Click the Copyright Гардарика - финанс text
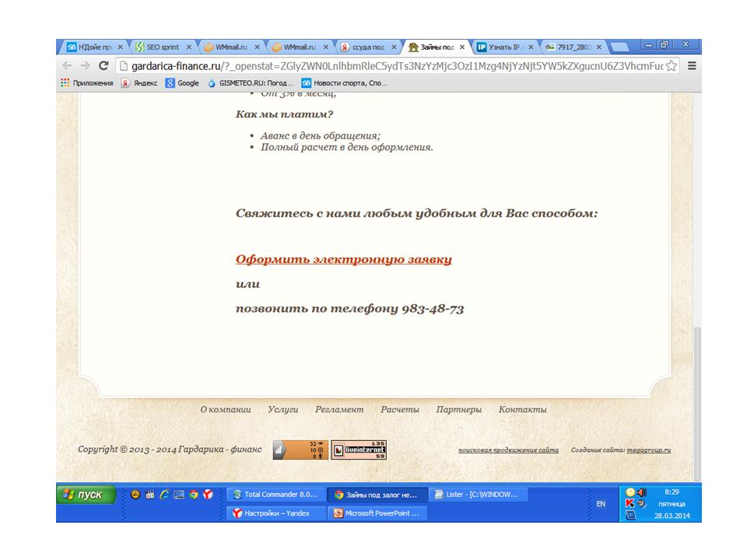Screen dimensions: 747x560 click(x=170, y=449)
